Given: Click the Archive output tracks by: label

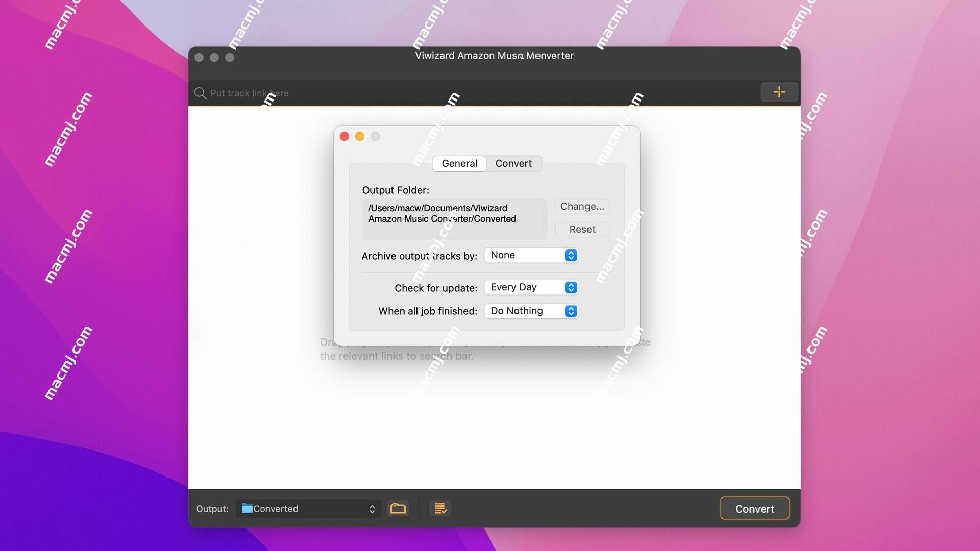Looking at the screenshot, I should click(x=420, y=256).
